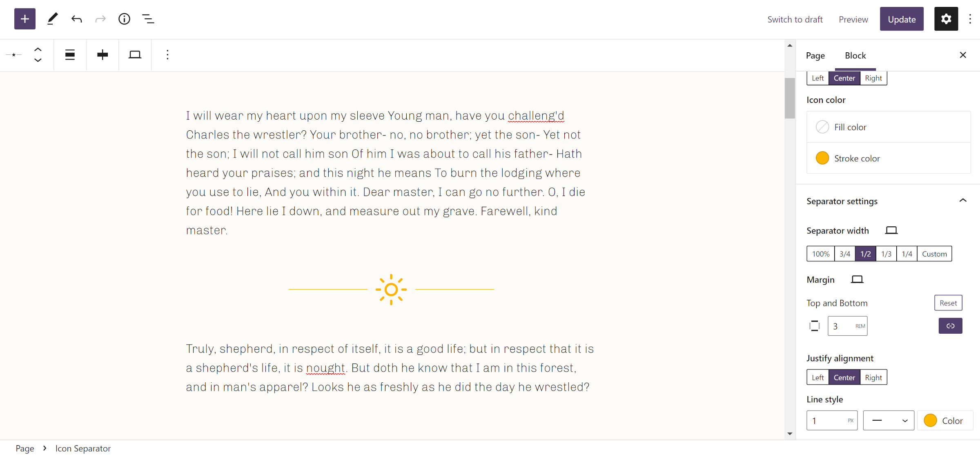
Task: Open the block inserter with the plus icon
Action: click(x=24, y=19)
